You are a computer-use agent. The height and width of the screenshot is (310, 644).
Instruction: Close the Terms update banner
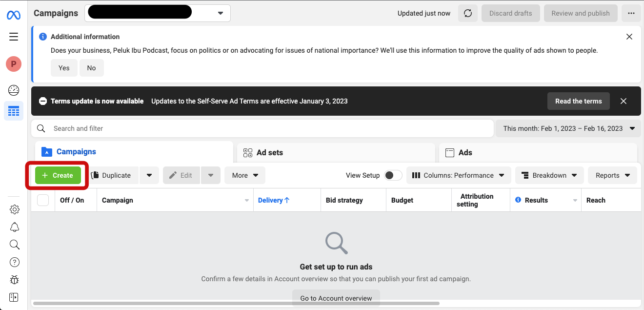[624, 101]
